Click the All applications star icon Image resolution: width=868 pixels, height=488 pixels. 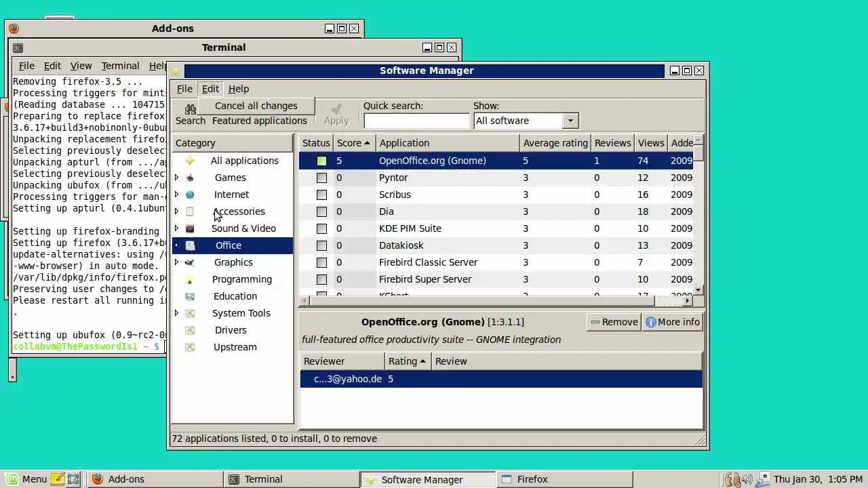190,161
